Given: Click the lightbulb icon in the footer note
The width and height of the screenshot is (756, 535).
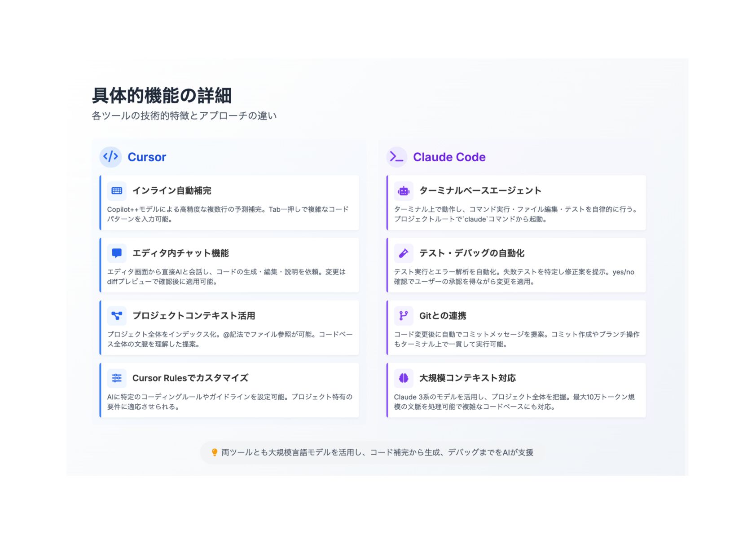Looking at the screenshot, I should pyautogui.click(x=214, y=452).
